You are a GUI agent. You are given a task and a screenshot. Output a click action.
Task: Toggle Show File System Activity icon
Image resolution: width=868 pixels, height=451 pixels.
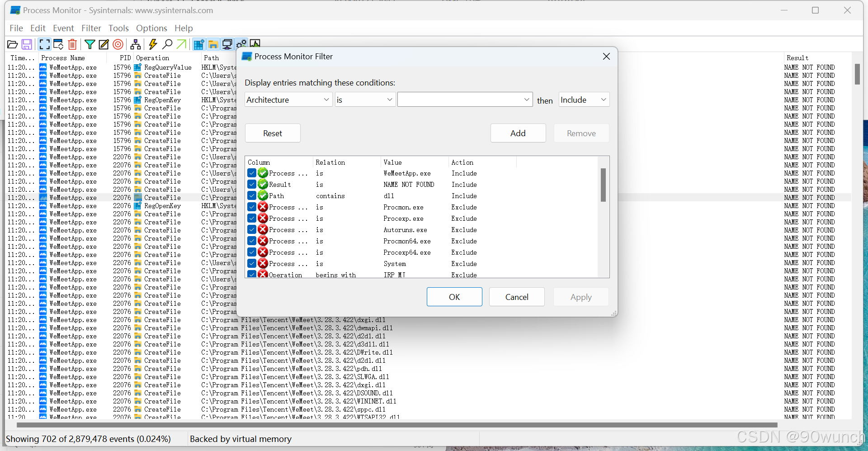point(213,44)
